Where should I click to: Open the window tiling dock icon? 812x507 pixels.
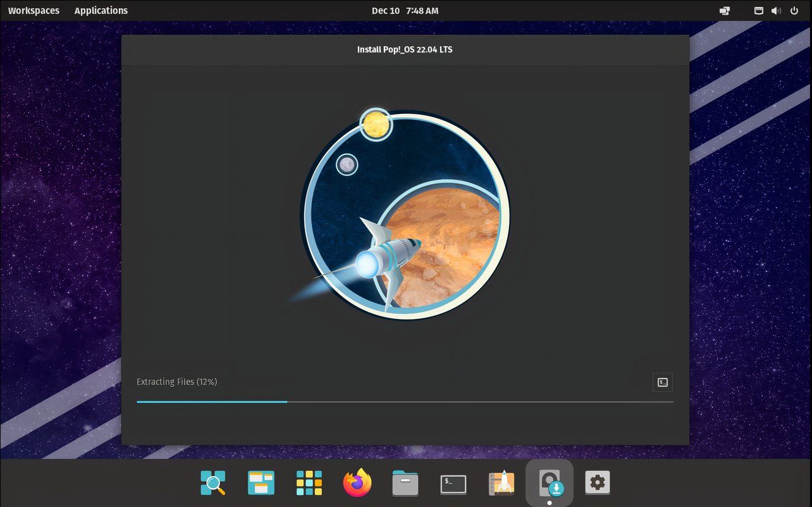[x=261, y=482]
